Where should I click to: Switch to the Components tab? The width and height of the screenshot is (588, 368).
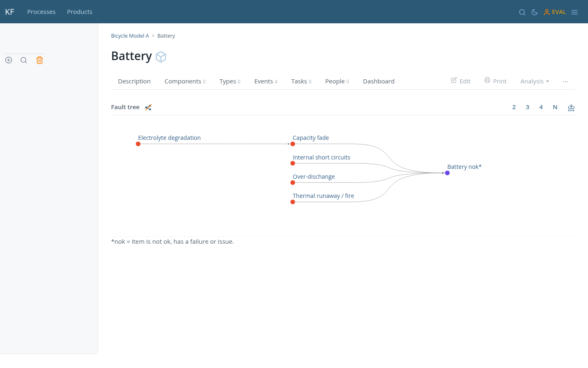pos(185,81)
